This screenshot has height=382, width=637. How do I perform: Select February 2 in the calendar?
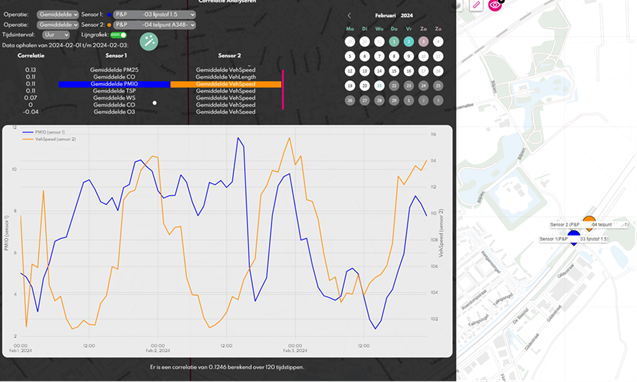[x=409, y=41]
